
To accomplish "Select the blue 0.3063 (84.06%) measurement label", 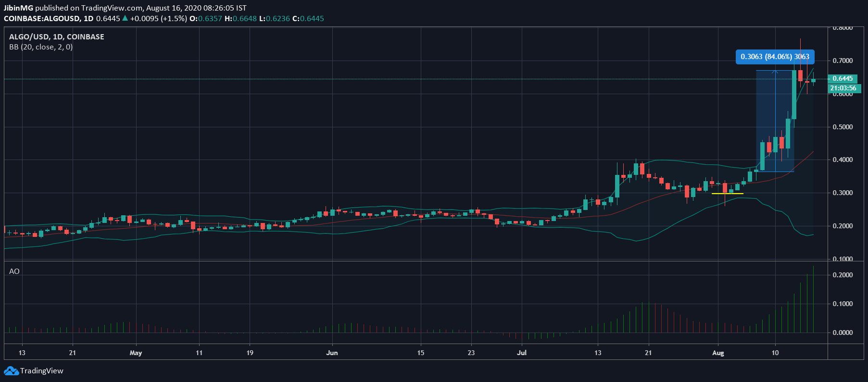I will 774,57.
